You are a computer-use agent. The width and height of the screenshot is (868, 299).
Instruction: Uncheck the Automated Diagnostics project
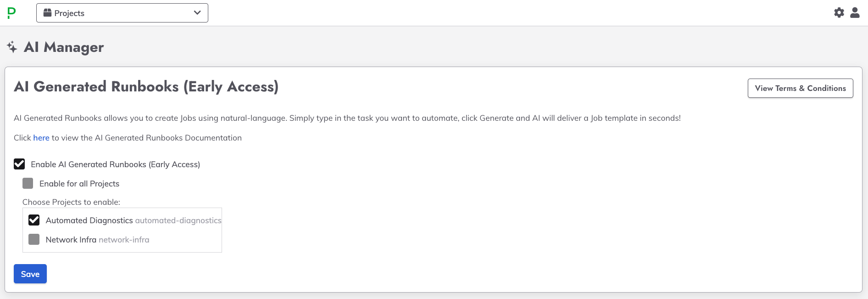pos(33,220)
